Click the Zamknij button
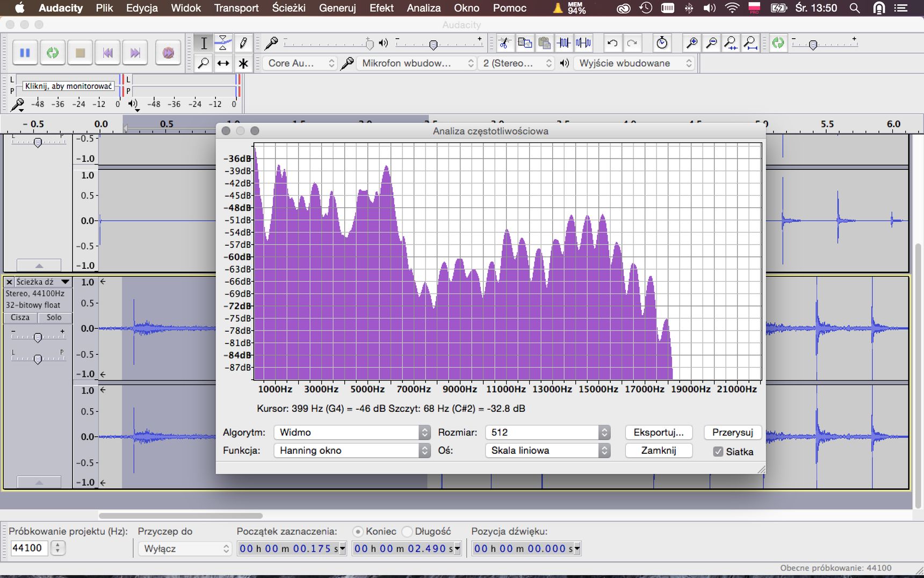 [x=659, y=451]
